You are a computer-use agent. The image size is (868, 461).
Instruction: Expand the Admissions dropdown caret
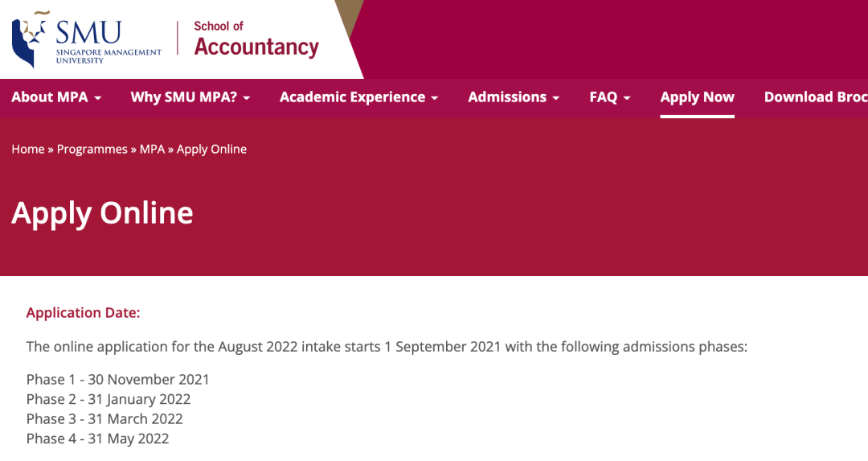pos(556,98)
